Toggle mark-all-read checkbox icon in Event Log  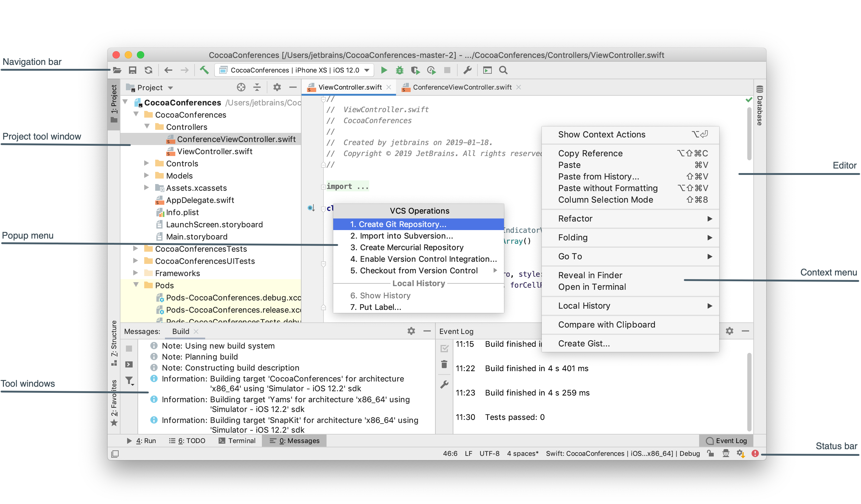pos(444,348)
